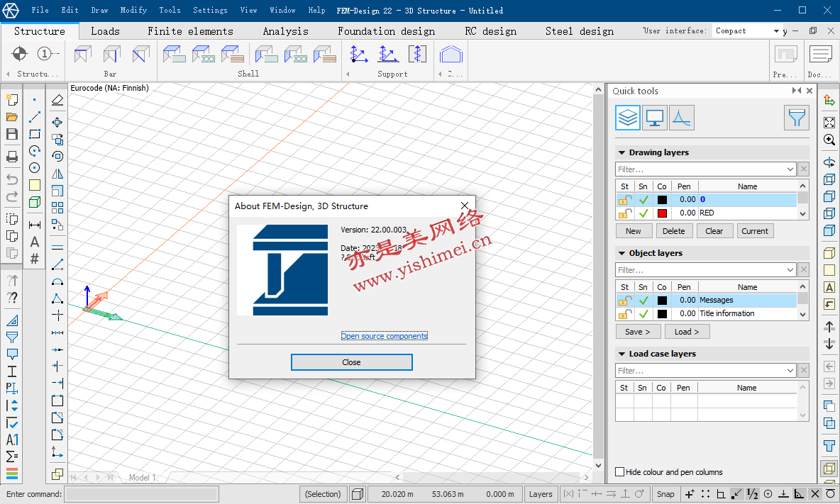
Task: Select the green solid box tool
Action: (x=35, y=202)
